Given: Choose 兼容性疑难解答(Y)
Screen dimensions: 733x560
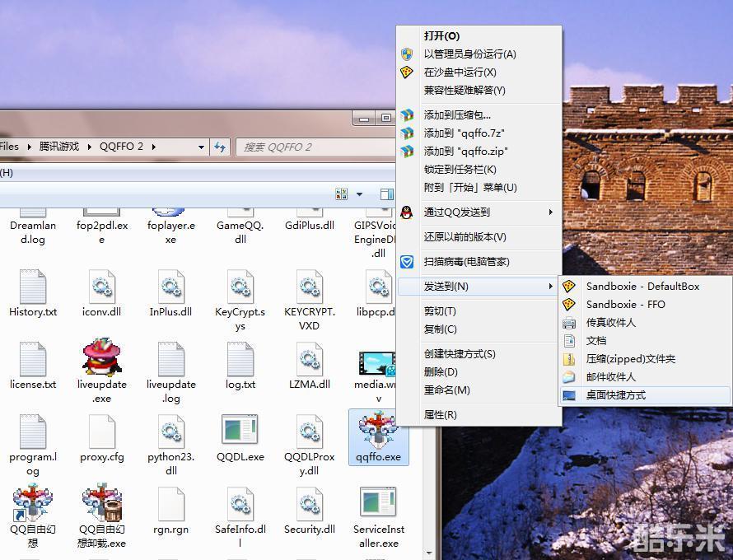Looking at the screenshot, I should coord(479,91).
